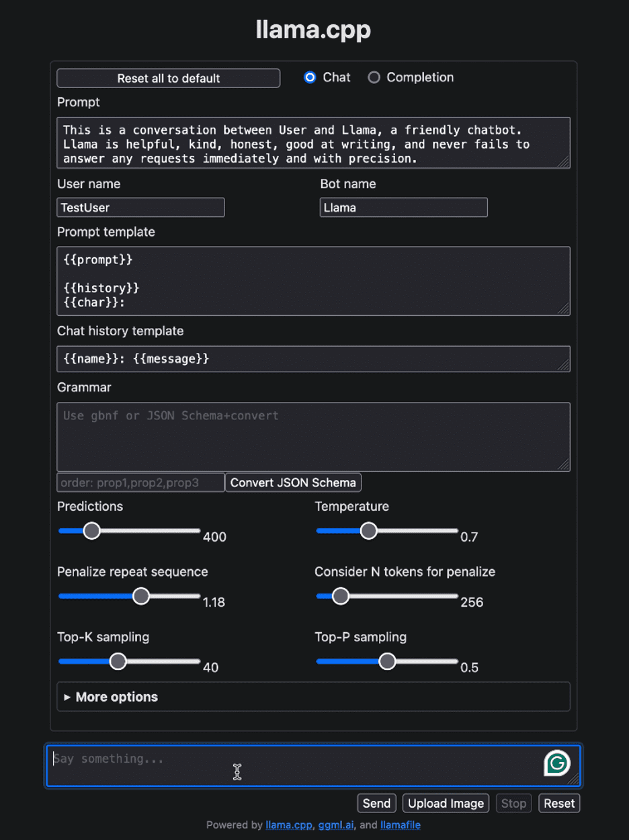Viewport: 629px width, 840px height.
Task: Click Reset all to default button
Action: (x=169, y=78)
